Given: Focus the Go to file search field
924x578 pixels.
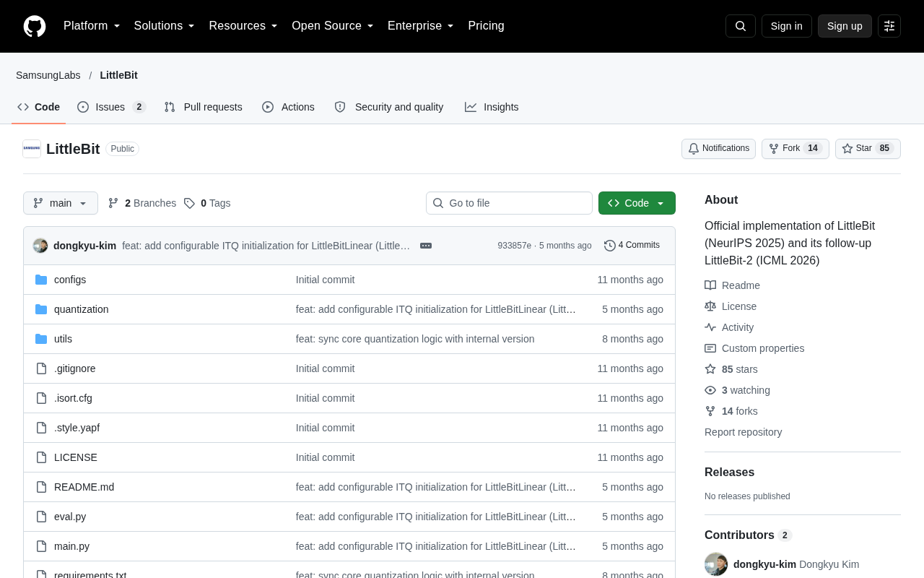Looking at the screenshot, I should (509, 203).
